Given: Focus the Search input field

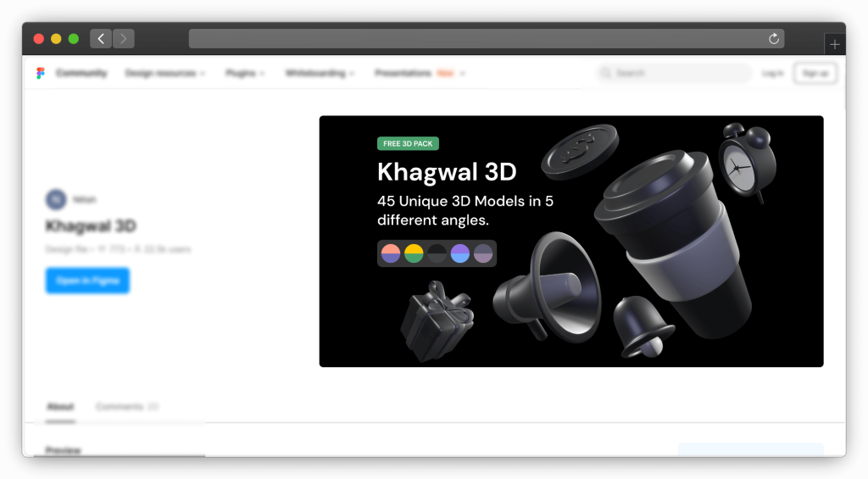Looking at the screenshot, I should tap(674, 74).
